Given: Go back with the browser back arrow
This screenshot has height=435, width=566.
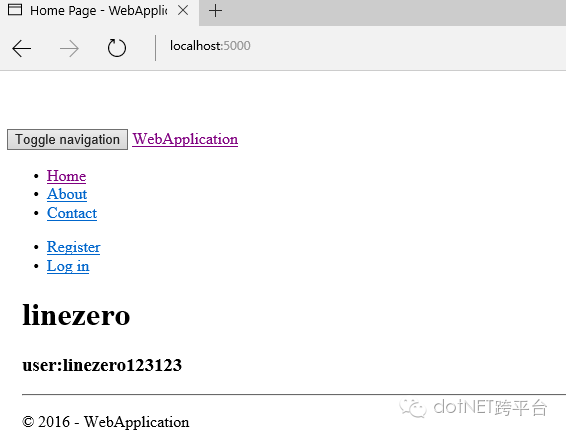Looking at the screenshot, I should point(21,48).
